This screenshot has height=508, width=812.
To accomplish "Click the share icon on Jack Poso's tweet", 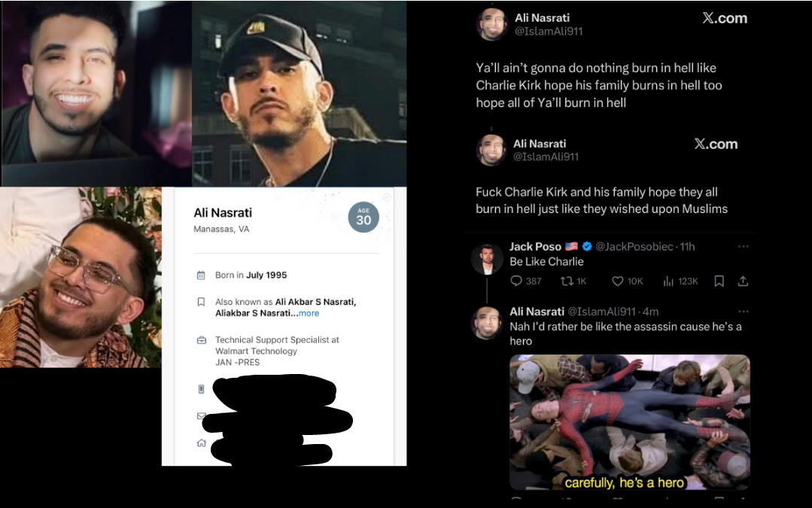I will pyautogui.click(x=743, y=281).
